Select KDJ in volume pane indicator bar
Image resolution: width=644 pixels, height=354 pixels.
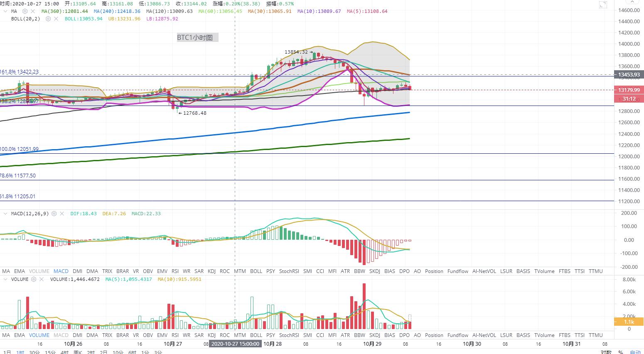tap(211, 335)
